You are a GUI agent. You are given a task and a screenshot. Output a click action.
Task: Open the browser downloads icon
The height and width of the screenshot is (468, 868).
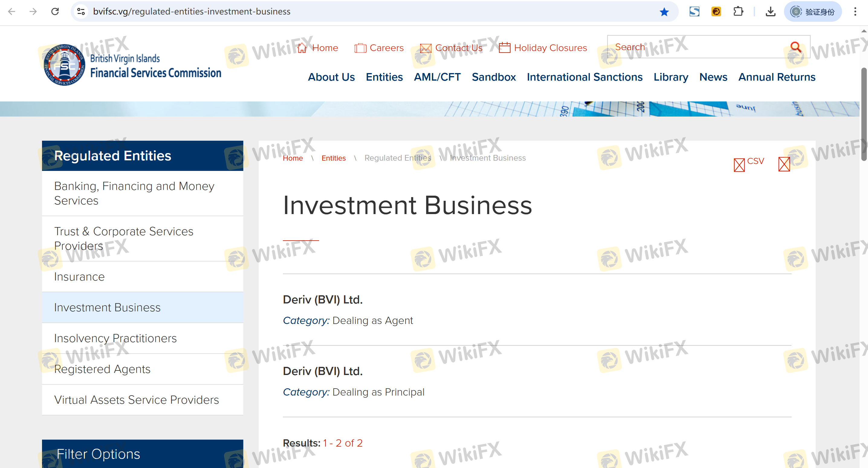click(x=770, y=12)
